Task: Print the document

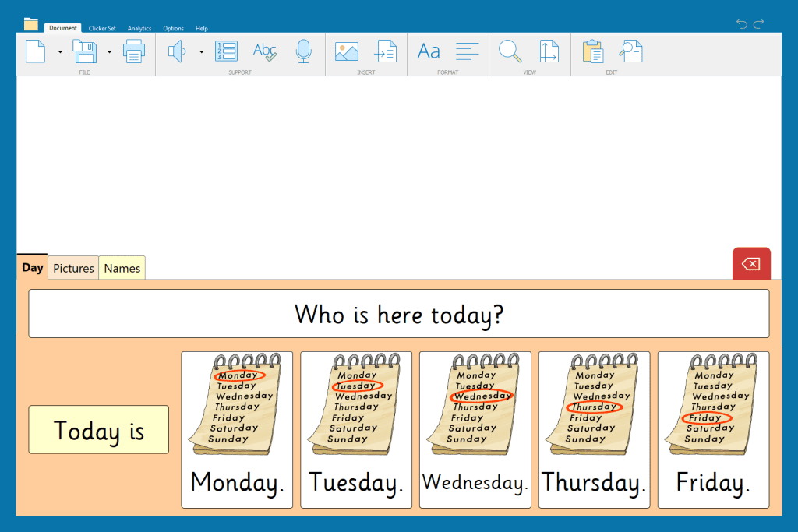Action: point(134,51)
